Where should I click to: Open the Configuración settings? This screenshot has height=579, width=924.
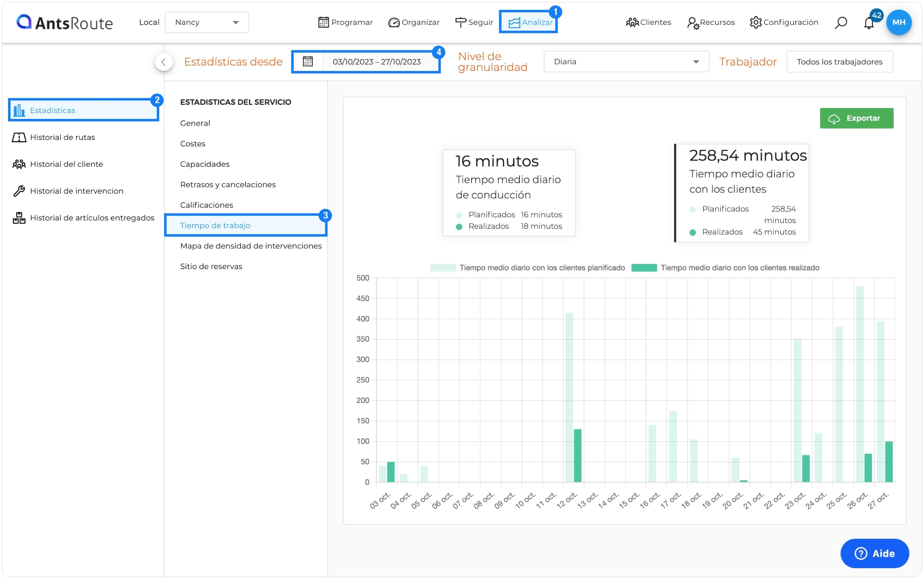(x=784, y=22)
